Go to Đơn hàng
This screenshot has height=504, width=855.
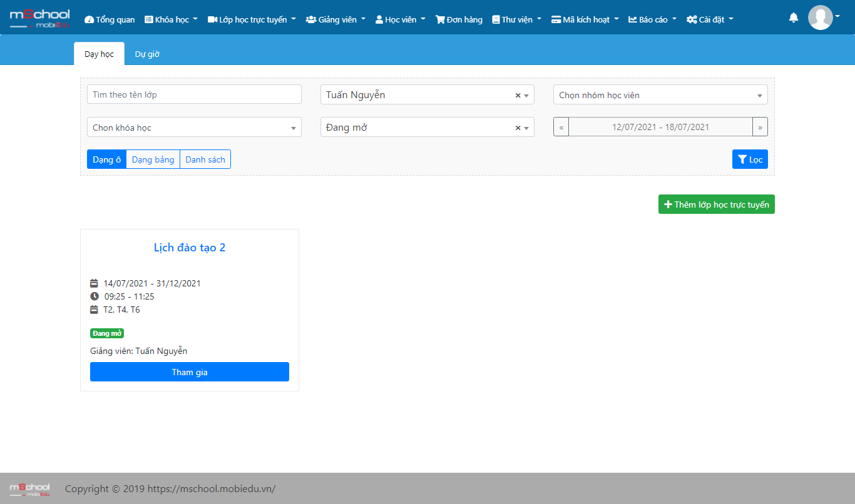point(459,19)
